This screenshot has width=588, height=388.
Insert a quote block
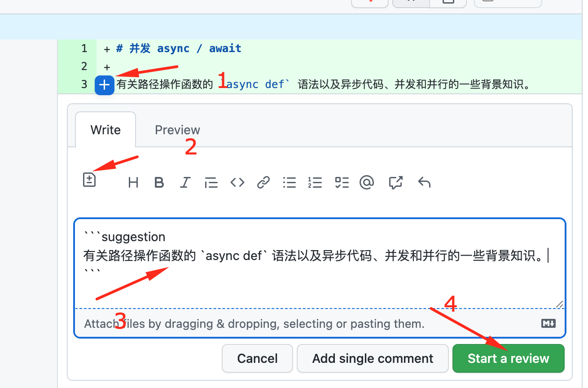[x=211, y=182]
